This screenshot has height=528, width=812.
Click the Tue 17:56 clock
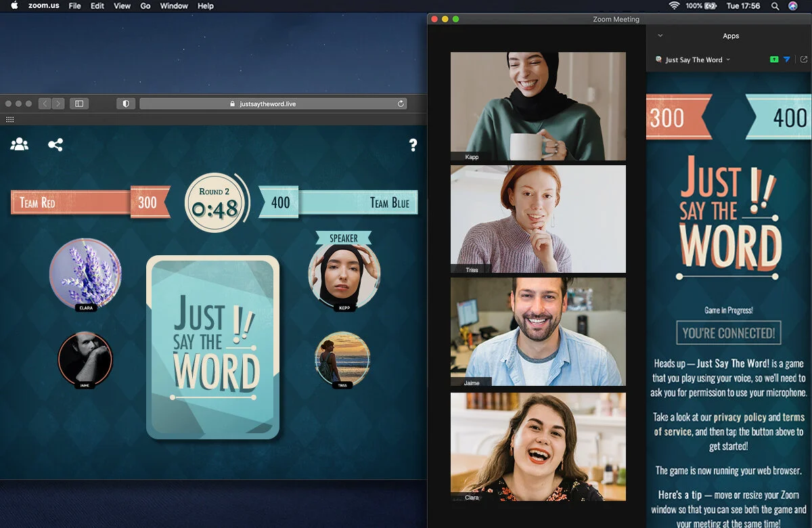coord(742,5)
